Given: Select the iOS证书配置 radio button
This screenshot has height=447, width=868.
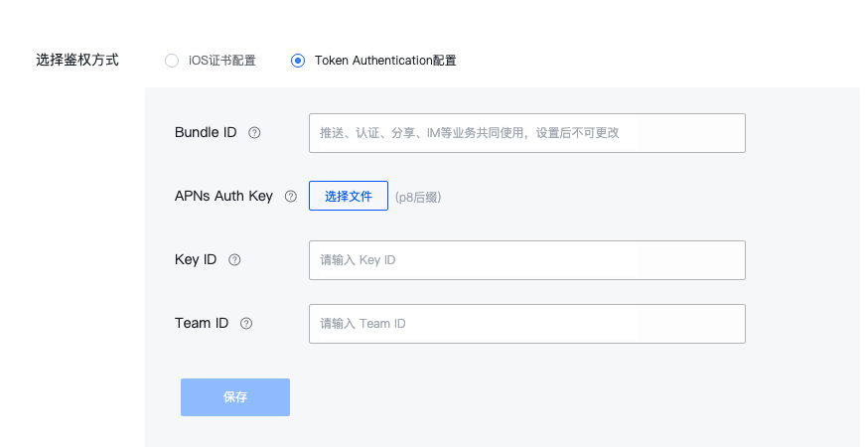Looking at the screenshot, I should (172, 61).
